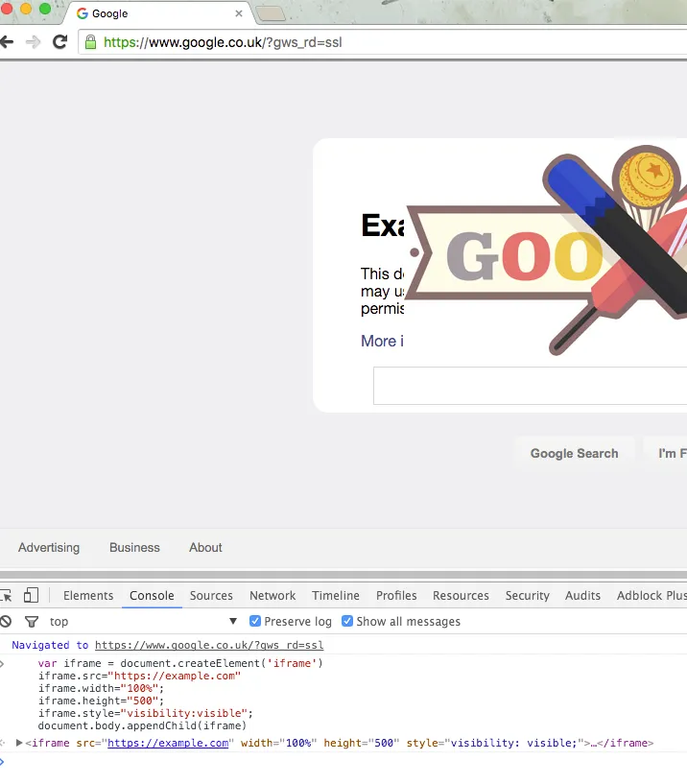Select the iframe.style visibility code line
687x784 pixels.
146,713
